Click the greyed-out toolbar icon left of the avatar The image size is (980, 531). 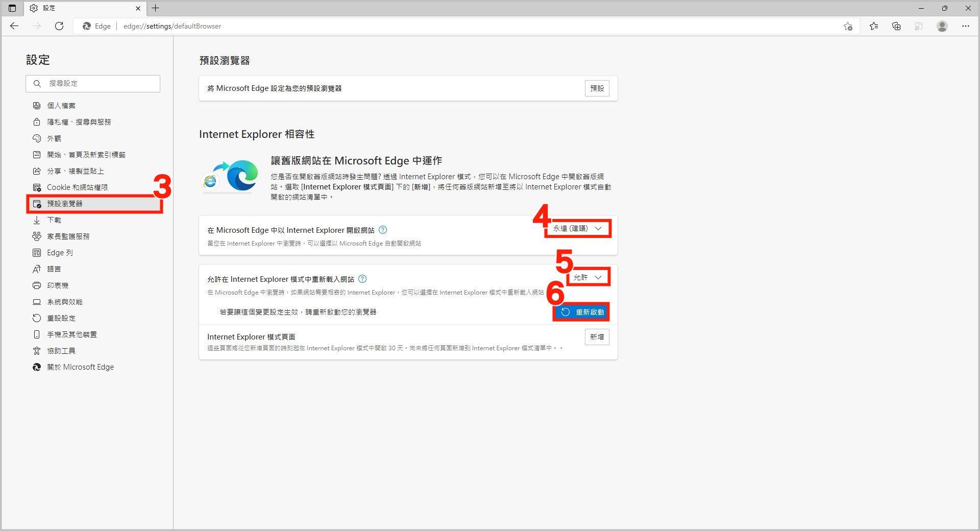click(x=919, y=26)
